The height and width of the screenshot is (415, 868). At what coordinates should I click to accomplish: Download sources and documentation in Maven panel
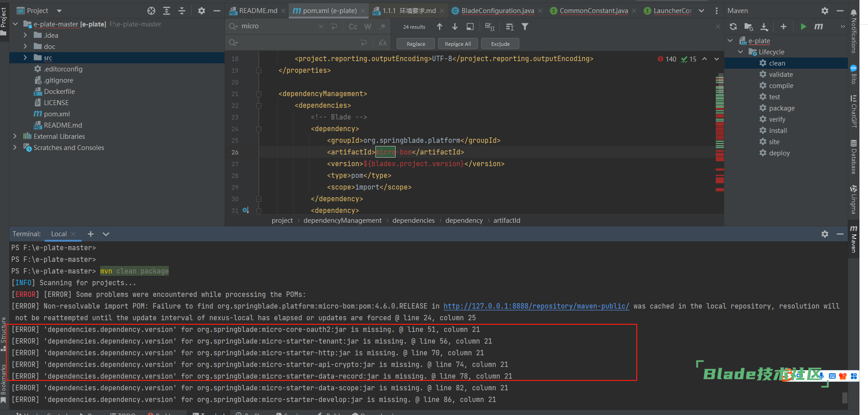tap(764, 26)
